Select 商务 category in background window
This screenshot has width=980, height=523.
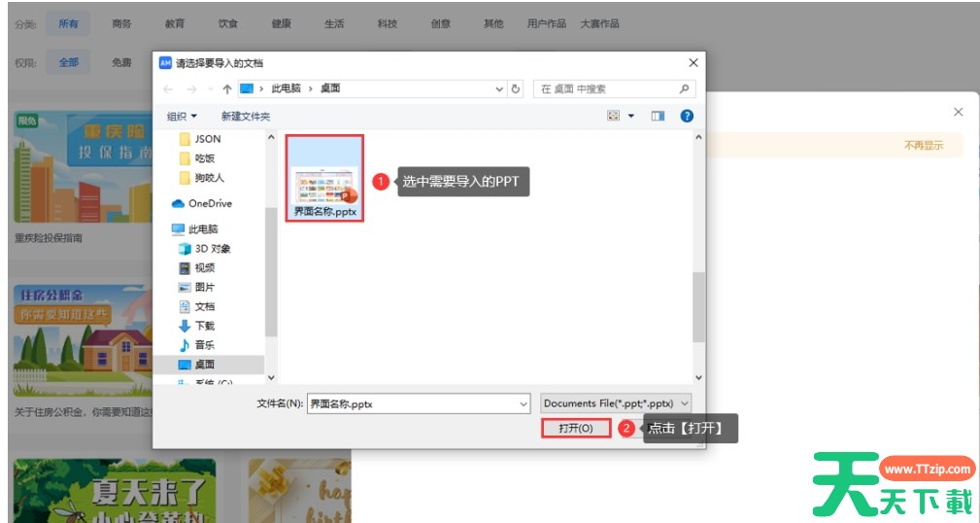(121, 23)
